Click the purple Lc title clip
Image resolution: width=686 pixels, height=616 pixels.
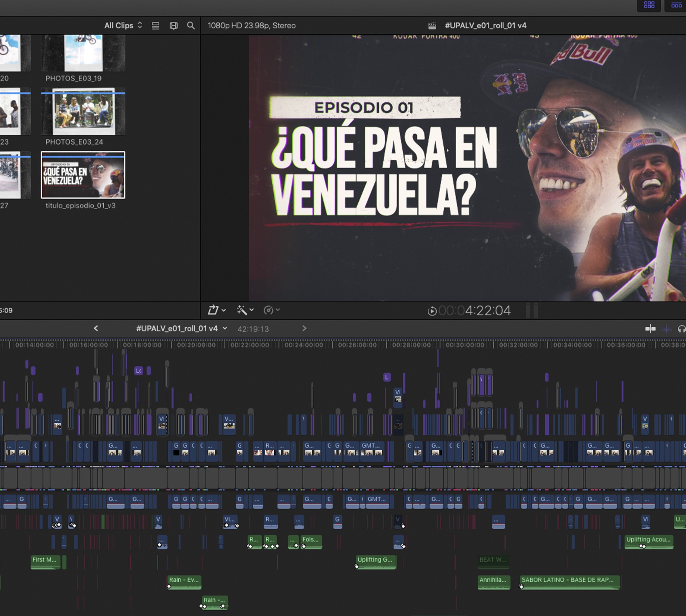point(139,371)
